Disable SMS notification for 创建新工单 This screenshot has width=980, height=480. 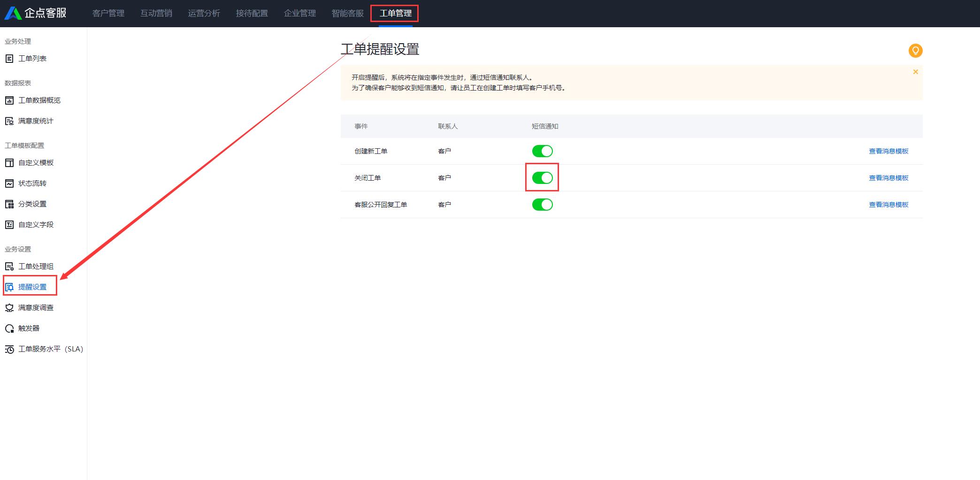542,151
